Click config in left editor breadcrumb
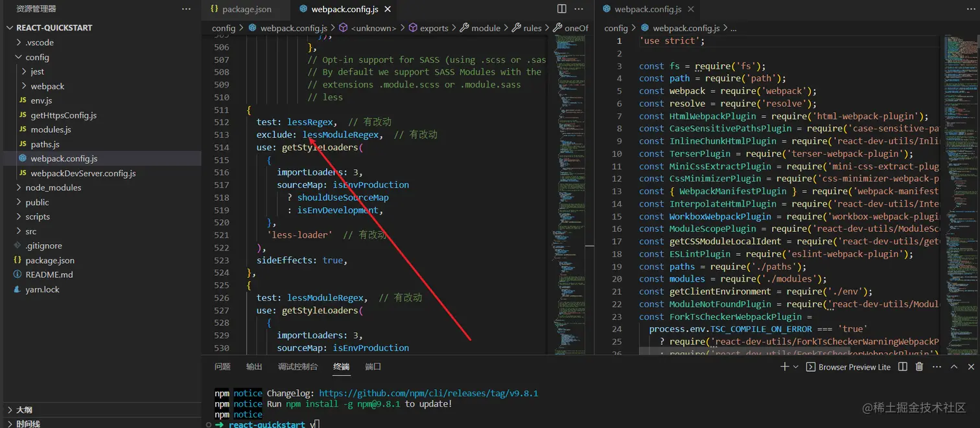The height and width of the screenshot is (428, 980). (x=224, y=28)
